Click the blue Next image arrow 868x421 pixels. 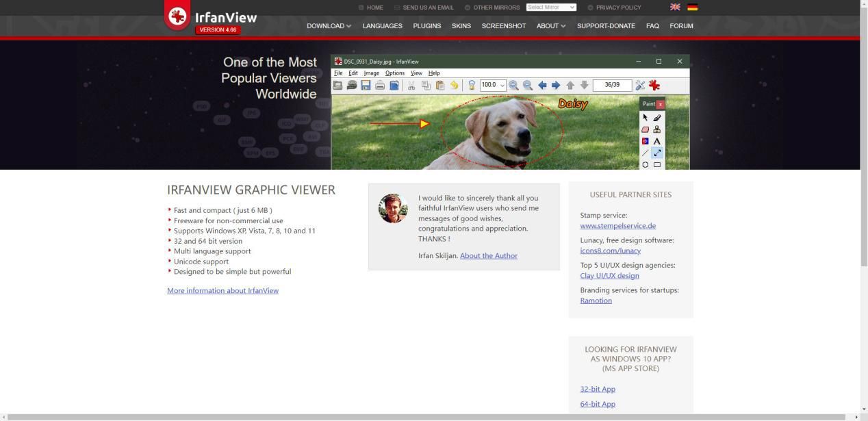pos(556,86)
